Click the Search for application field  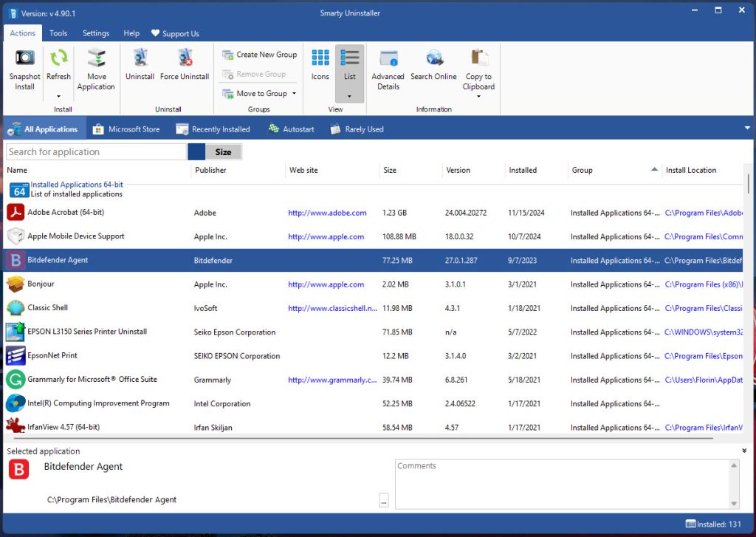(x=96, y=152)
